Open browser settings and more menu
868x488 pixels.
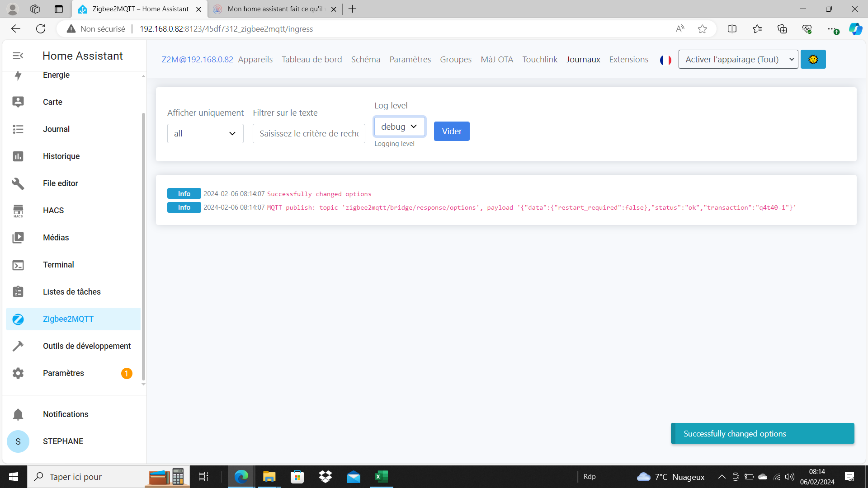[x=832, y=29]
